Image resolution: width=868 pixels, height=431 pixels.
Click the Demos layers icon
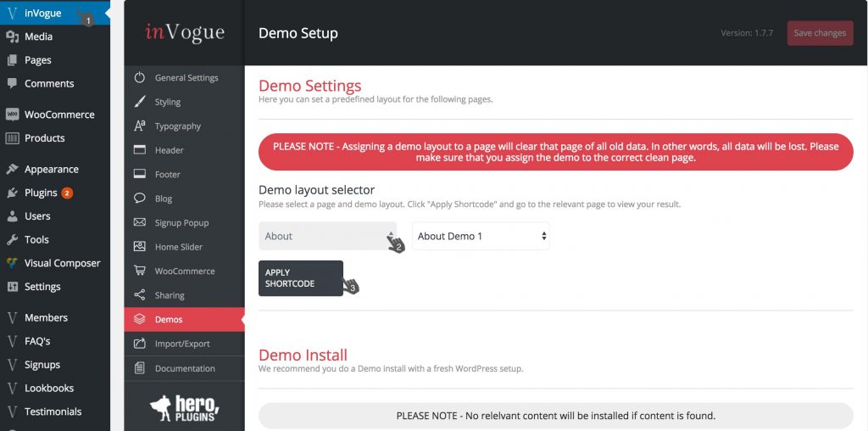[x=140, y=319]
